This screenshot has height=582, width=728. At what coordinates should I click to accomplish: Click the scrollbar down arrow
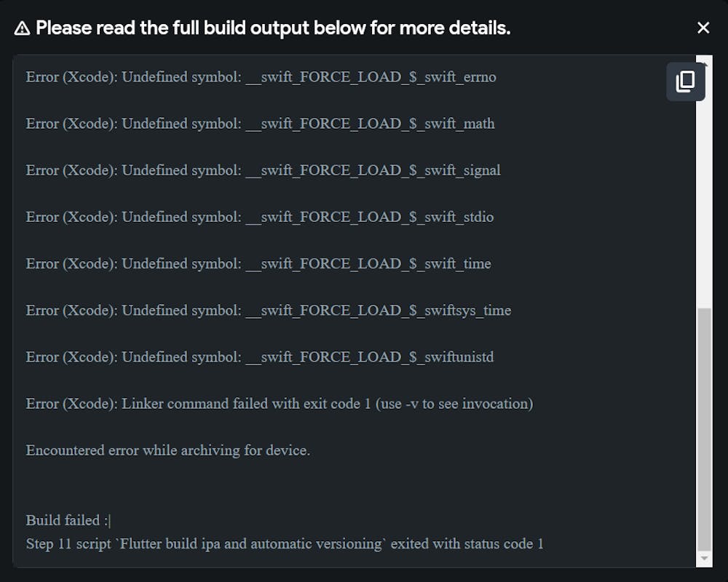(x=704, y=558)
